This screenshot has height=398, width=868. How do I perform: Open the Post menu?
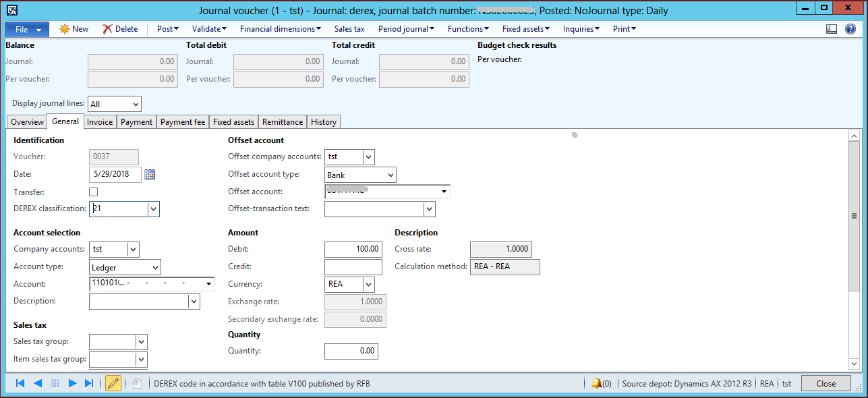click(168, 29)
